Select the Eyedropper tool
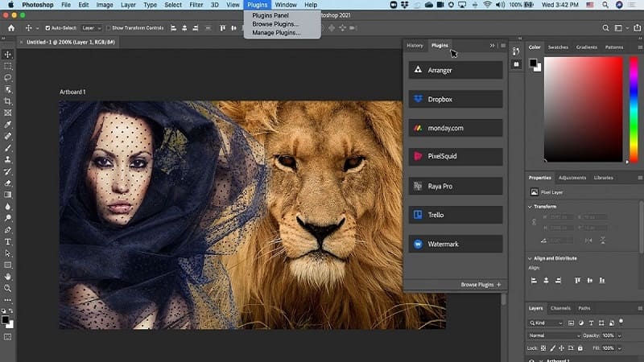The width and height of the screenshot is (644, 362). tap(8, 125)
